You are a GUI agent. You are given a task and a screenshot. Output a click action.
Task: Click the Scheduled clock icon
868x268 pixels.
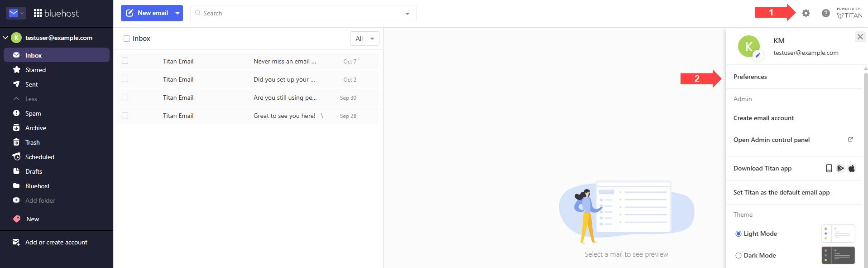(x=16, y=156)
